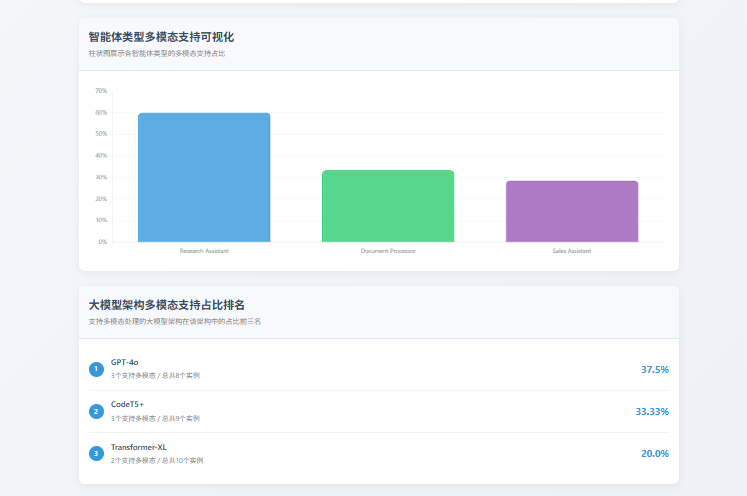Click the Sales Assistant x-axis label
Screen dimensions: 747x496
(572, 251)
